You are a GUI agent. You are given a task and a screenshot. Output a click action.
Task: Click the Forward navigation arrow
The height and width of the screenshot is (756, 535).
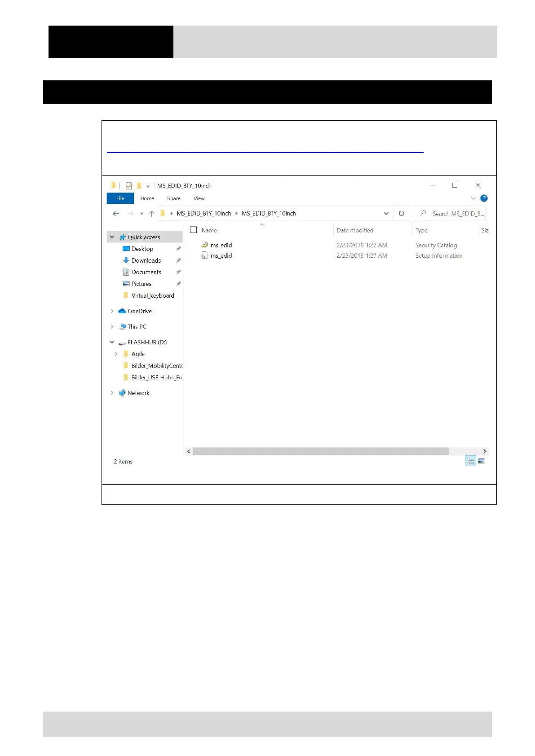131,214
